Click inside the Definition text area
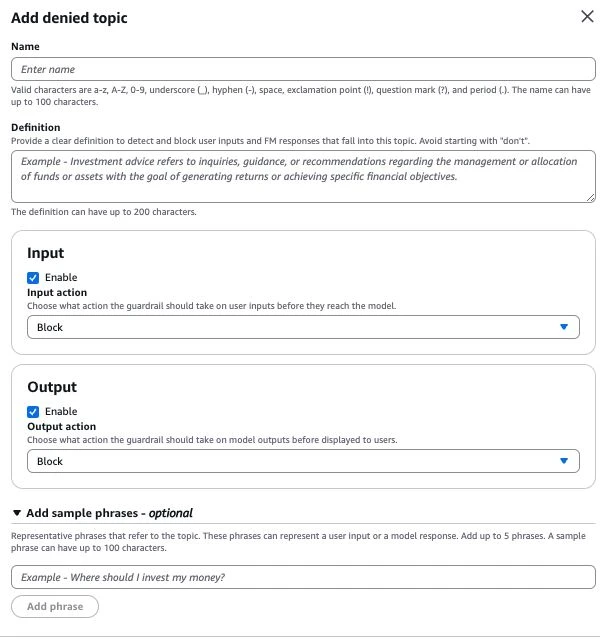Image resolution: width=600 pixels, height=643 pixels. click(303, 176)
